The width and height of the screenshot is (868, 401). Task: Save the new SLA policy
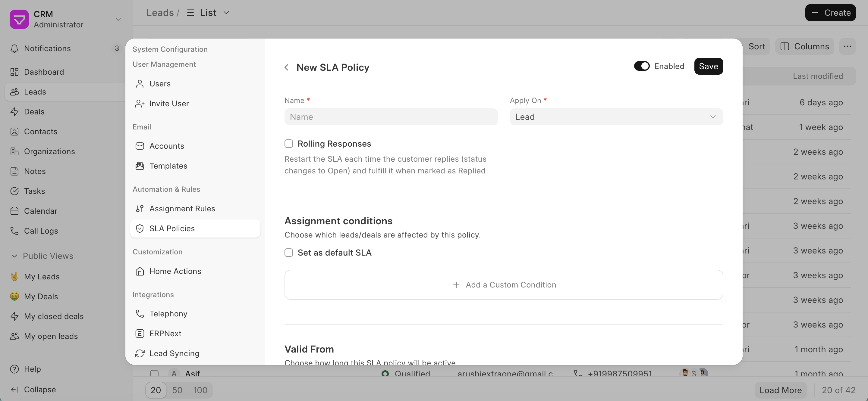tap(708, 66)
